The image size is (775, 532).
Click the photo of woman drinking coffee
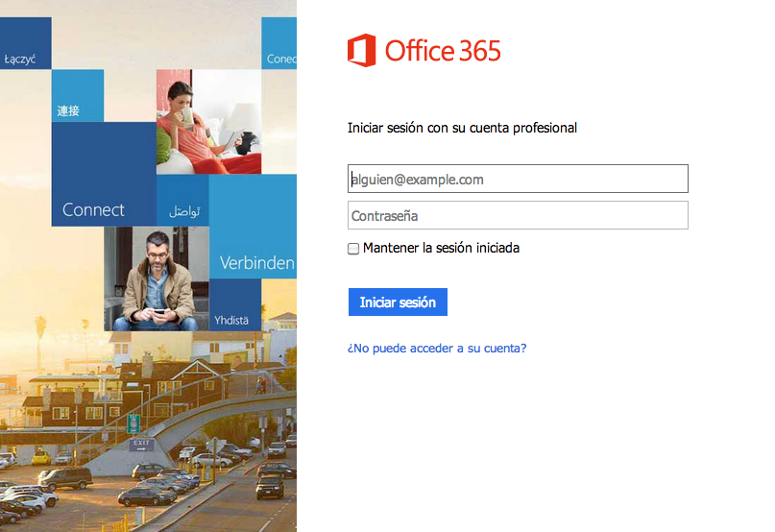(x=209, y=122)
